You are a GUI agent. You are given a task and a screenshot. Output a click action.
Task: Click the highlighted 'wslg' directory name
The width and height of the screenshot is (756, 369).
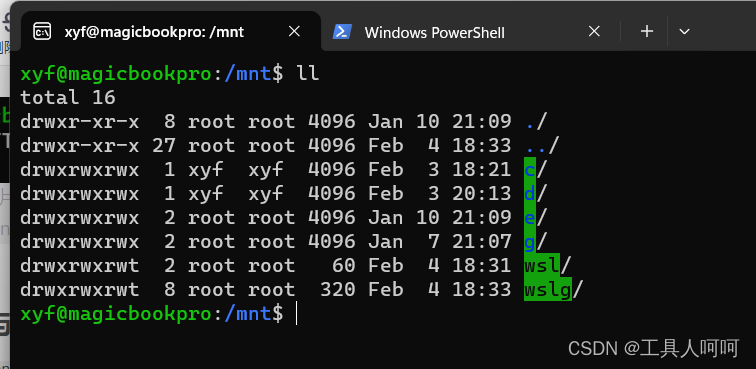click(548, 289)
